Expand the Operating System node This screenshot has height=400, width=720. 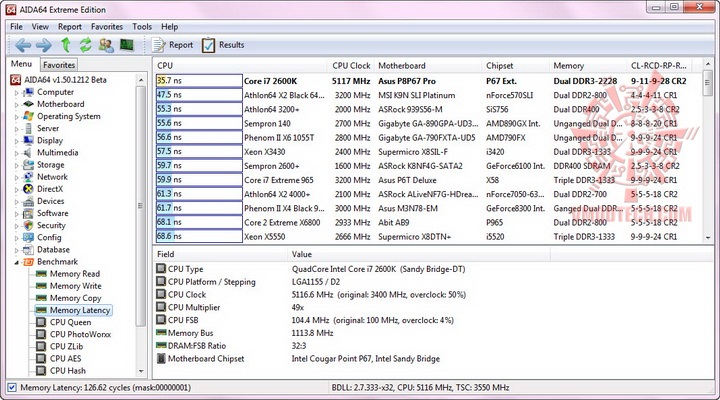point(17,117)
